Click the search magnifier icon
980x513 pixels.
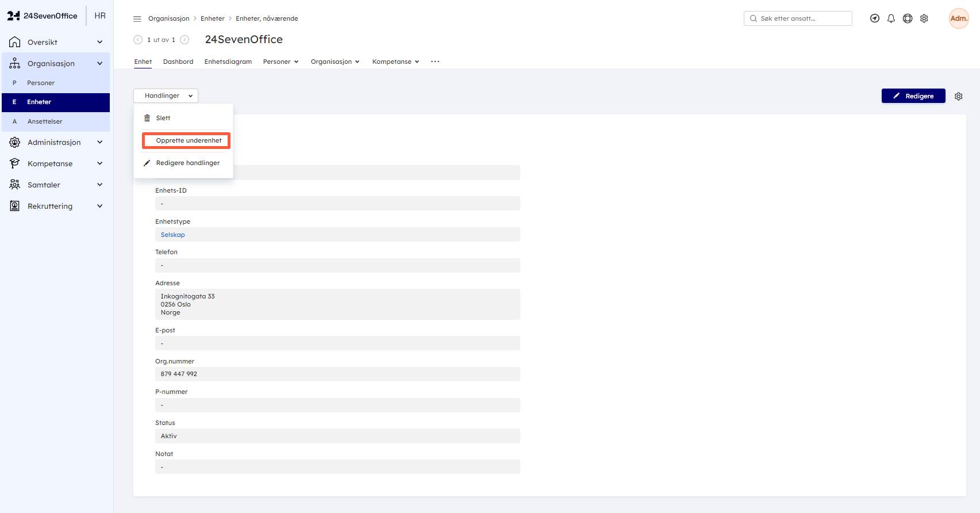[753, 18]
